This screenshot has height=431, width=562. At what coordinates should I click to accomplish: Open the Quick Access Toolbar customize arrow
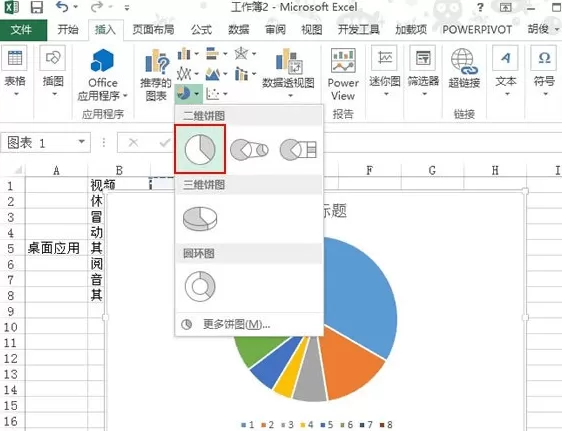click(x=127, y=8)
